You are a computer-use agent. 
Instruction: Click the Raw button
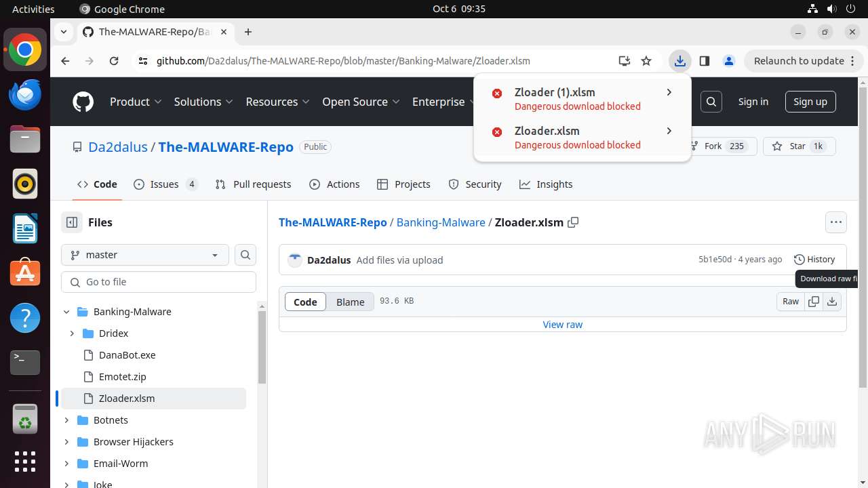tap(791, 302)
